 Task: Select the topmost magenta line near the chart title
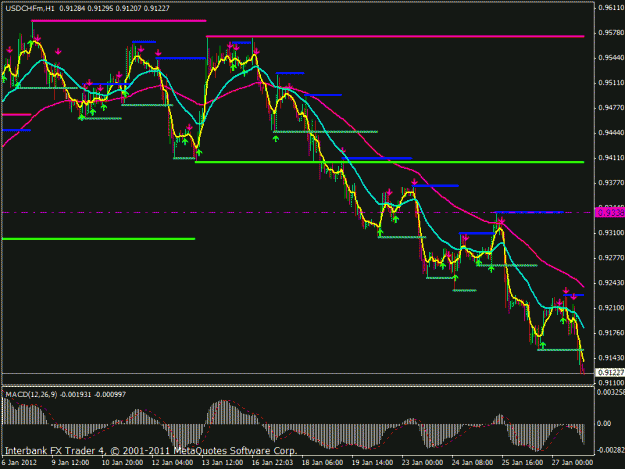tap(119, 20)
